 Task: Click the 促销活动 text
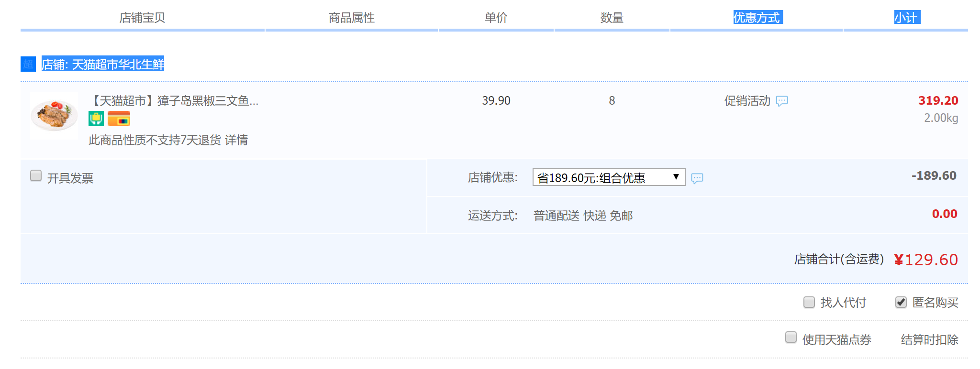(747, 101)
